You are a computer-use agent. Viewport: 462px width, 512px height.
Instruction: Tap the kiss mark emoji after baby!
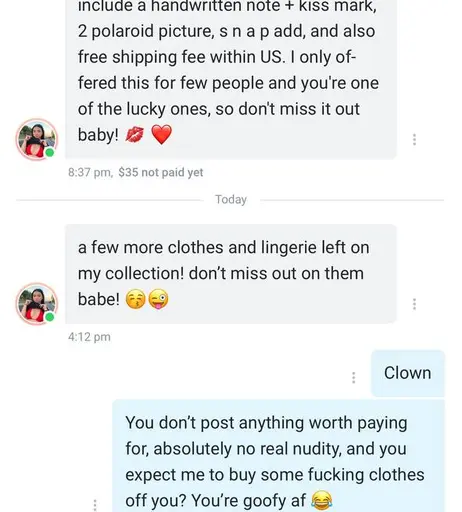click(135, 135)
